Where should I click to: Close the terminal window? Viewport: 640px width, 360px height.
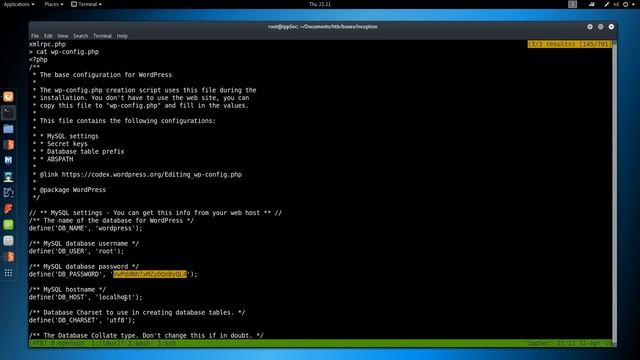tap(611, 27)
